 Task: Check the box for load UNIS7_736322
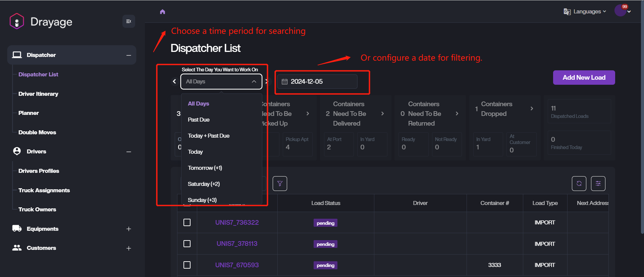[x=187, y=222]
